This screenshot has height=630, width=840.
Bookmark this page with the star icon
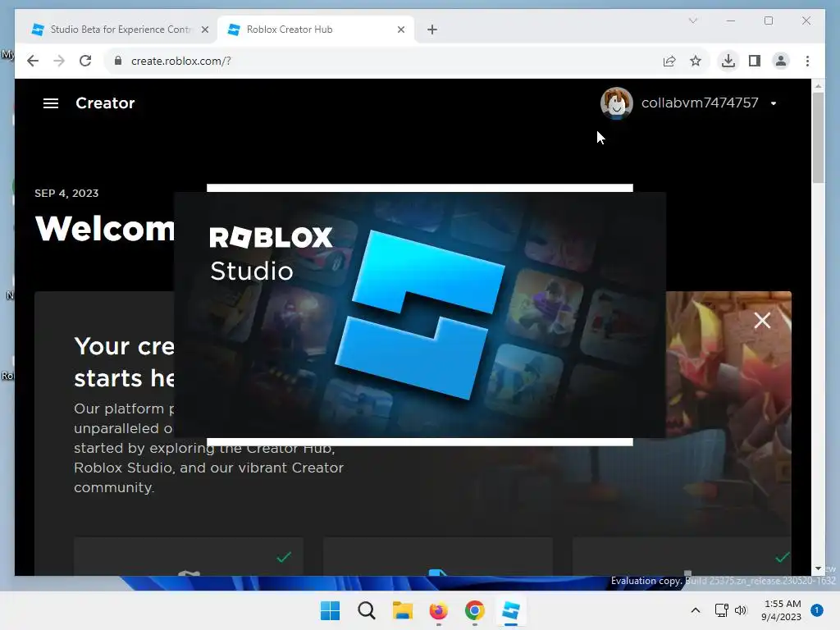click(x=696, y=61)
